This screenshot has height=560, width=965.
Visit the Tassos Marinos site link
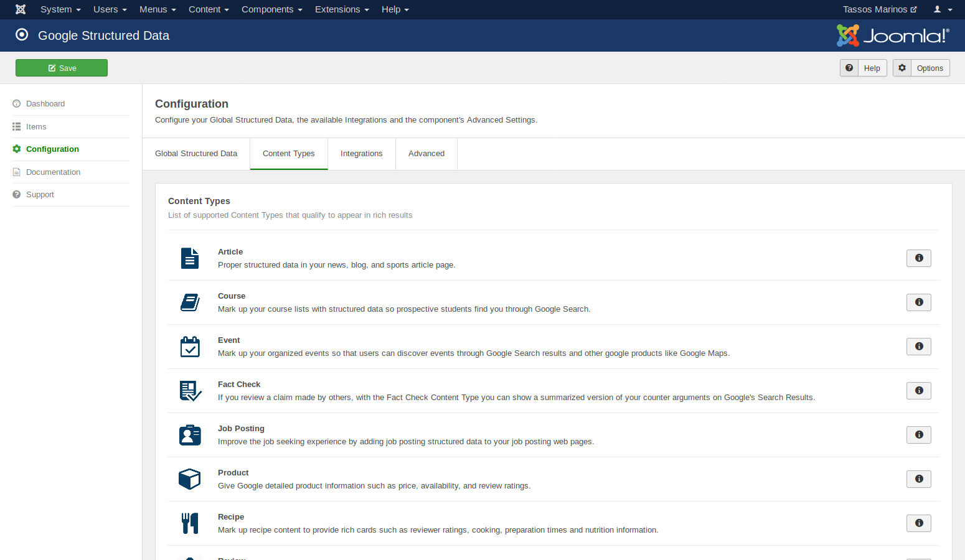(x=880, y=9)
